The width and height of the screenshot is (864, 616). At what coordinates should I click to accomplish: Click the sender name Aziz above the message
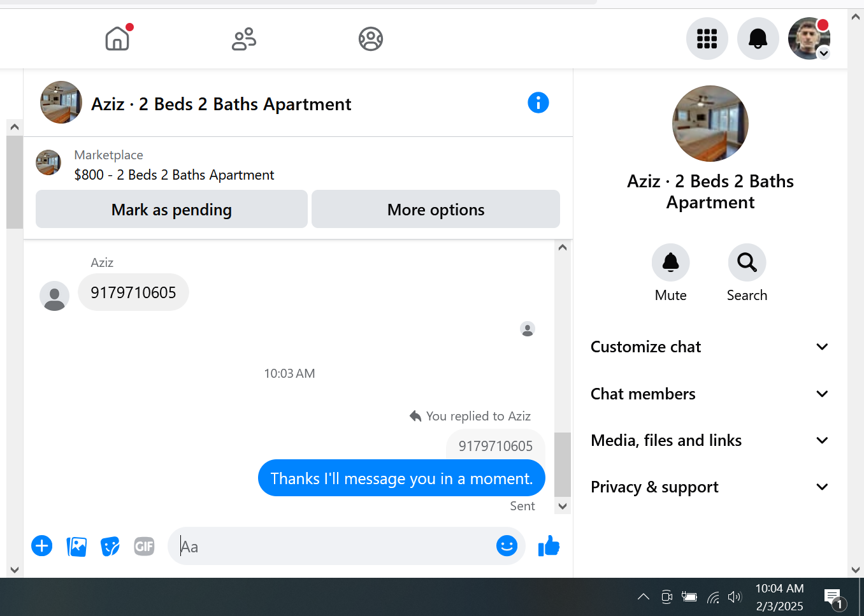pyautogui.click(x=102, y=262)
